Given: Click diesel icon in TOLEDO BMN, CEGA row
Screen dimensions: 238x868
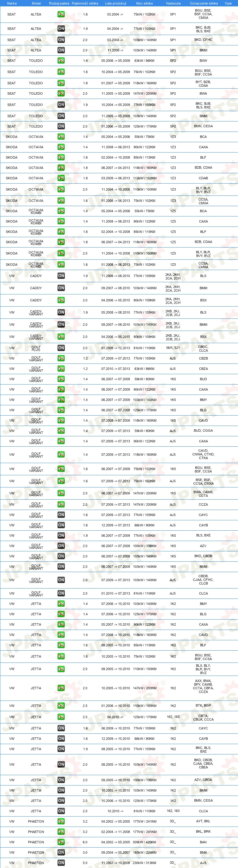Looking at the screenshot, I should pyautogui.click(x=61, y=126).
